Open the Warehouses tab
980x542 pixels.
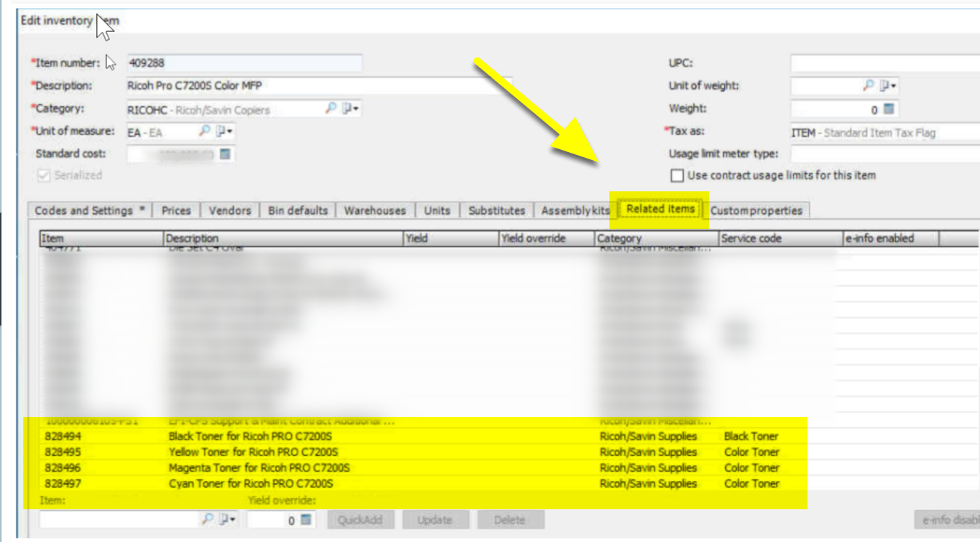[375, 210]
